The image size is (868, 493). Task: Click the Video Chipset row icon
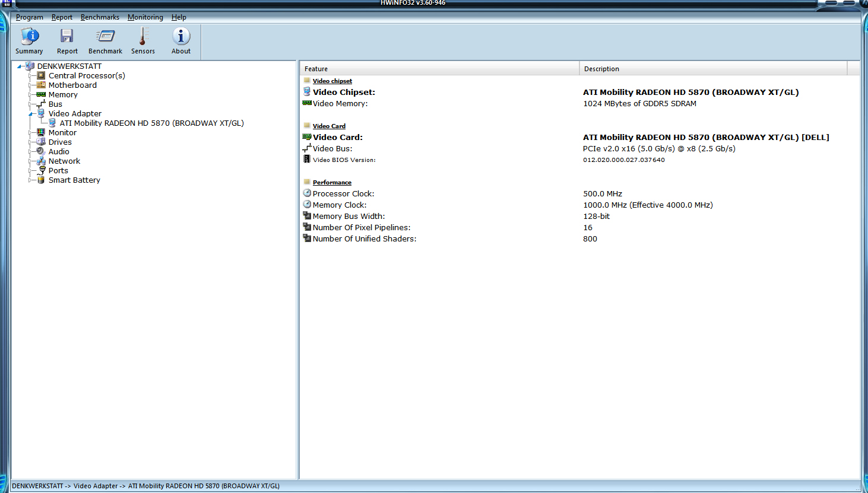[x=307, y=91]
